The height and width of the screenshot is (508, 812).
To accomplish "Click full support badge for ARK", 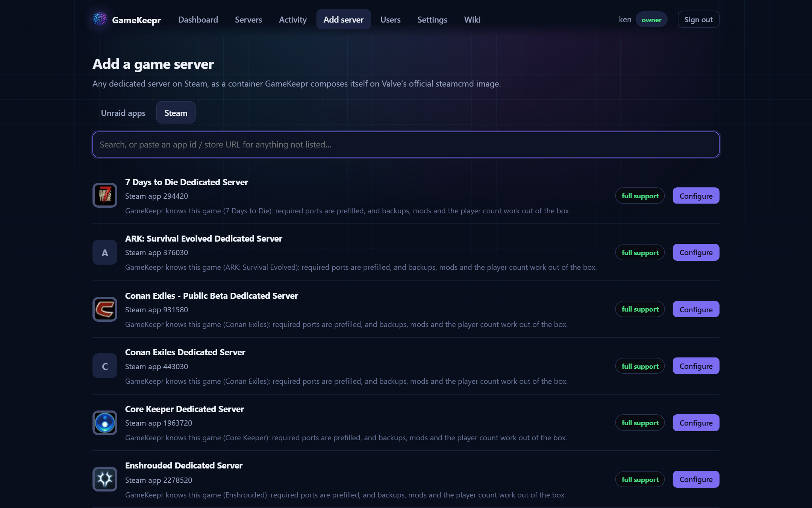I will coord(640,252).
